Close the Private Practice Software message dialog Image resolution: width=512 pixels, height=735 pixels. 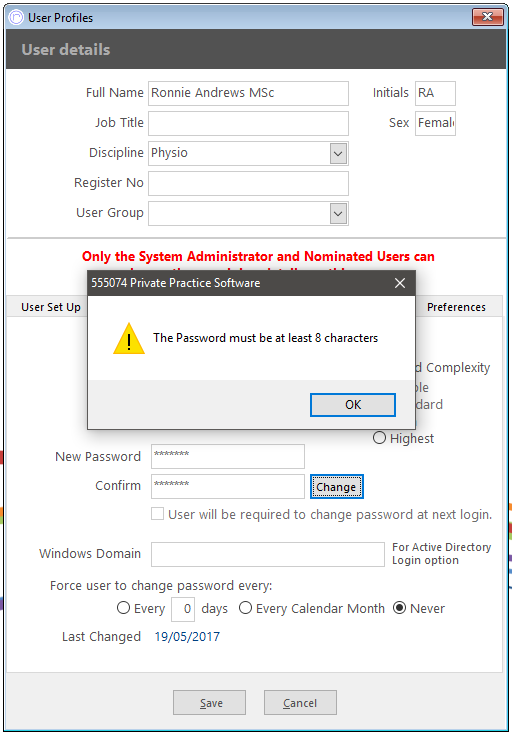[399, 283]
